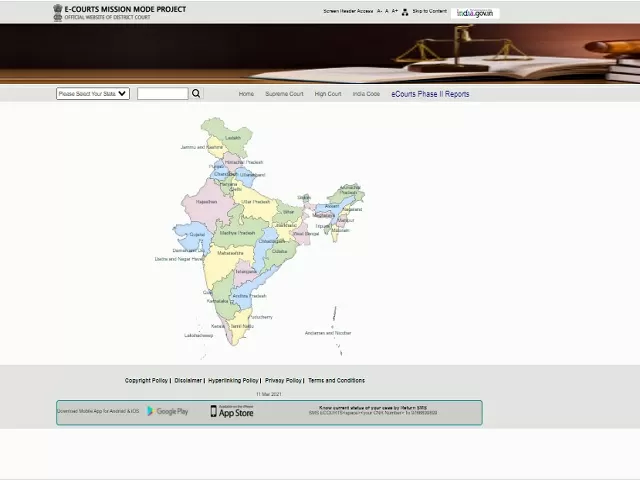
Task: Select Arunachal Pradesh on the map
Action: (x=350, y=190)
